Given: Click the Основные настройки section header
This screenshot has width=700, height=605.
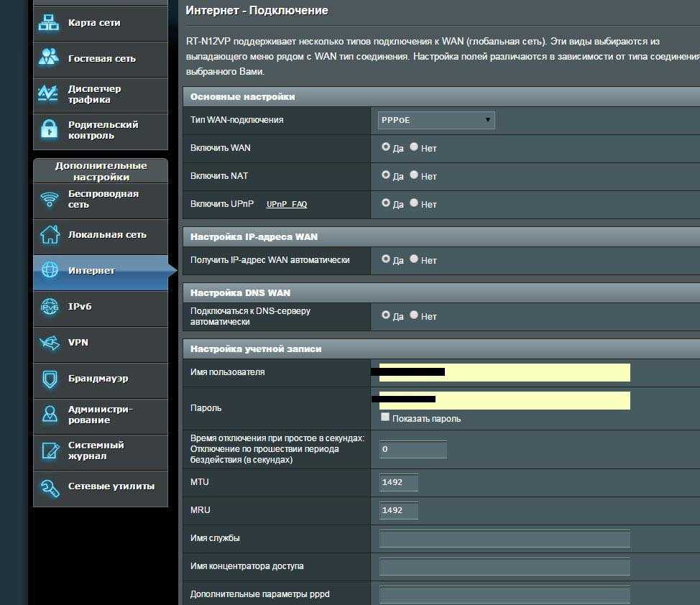Looking at the screenshot, I should click(441, 97).
